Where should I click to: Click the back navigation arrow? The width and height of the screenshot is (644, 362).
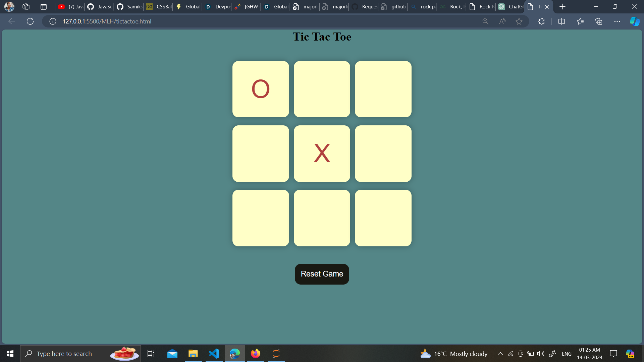pos(11,21)
